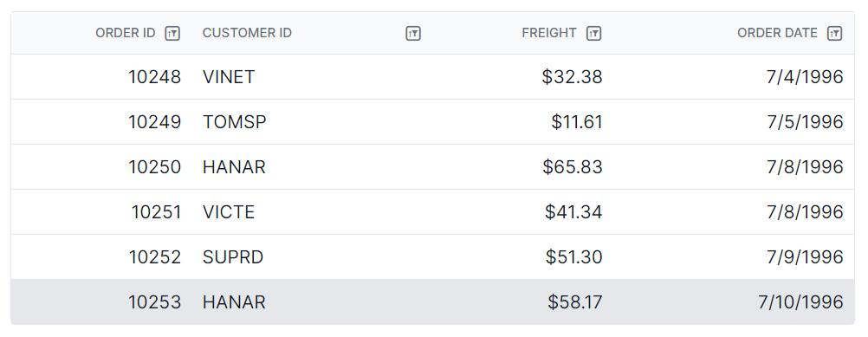
Task: Open the Order Date column filter icon
Action: pos(834,33)
